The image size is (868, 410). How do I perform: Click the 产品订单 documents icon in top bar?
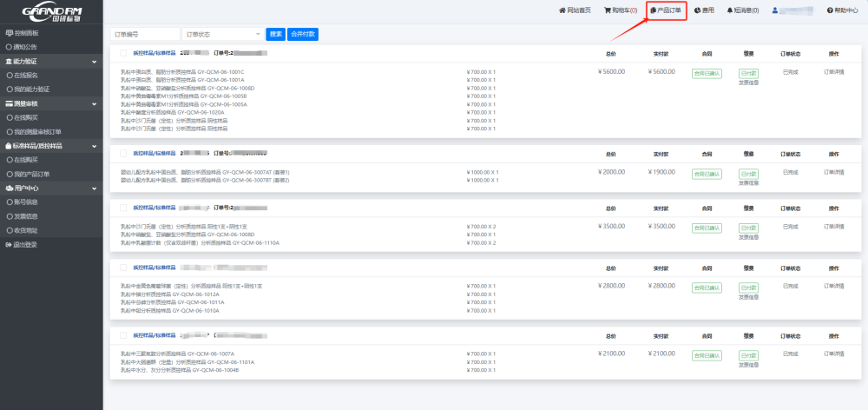pos(653,10)
